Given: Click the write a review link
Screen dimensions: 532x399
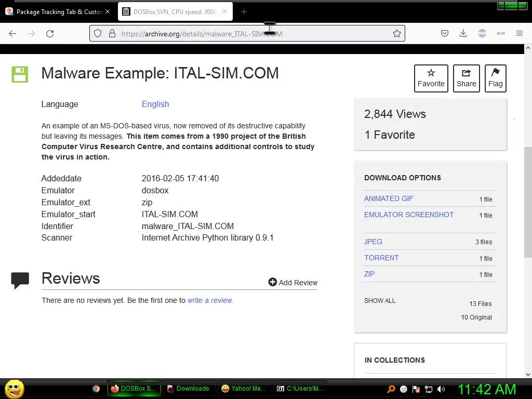Looking at the screenshot, I should tap(210, 300).
